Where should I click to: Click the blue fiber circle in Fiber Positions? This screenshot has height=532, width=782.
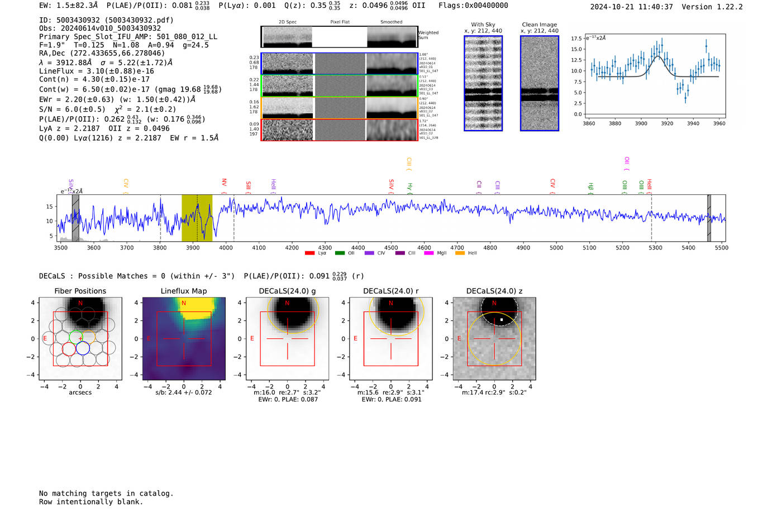(x=83, y=348)
